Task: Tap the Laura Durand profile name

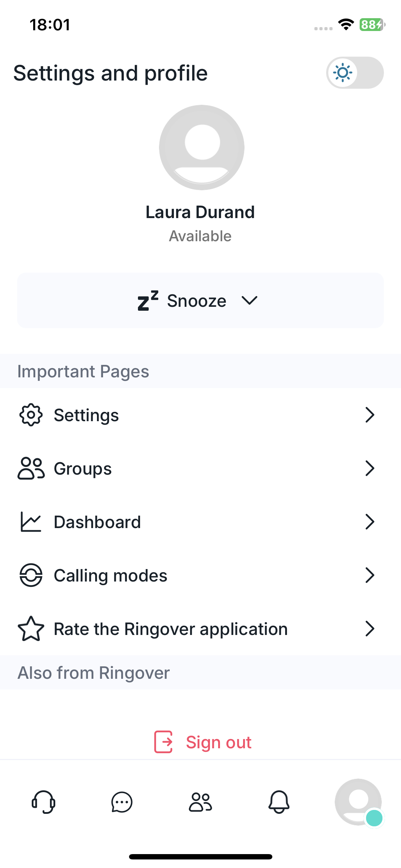Action: (x=200, y=212)
